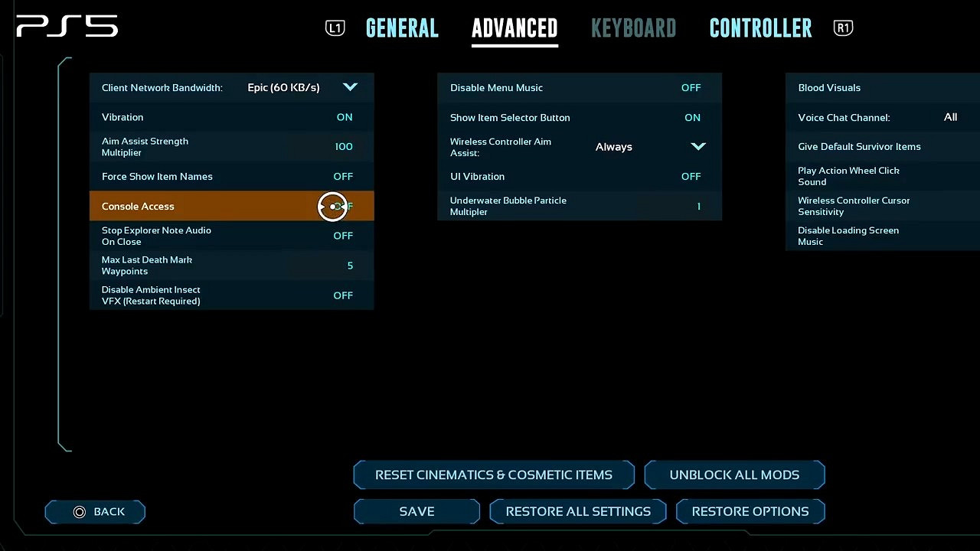Click the Save button
Viewport: 980px width, 551px height.
[x=416, y=511]
